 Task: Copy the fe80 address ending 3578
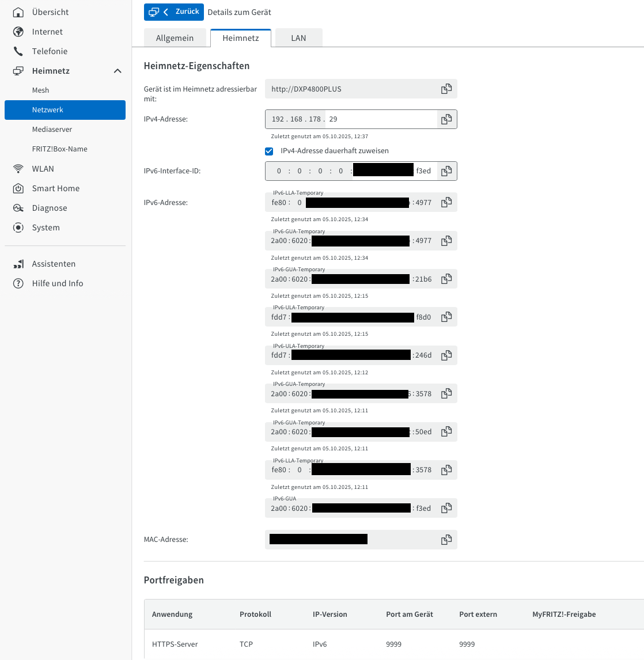pyautogui.click(x=446, y=470)
